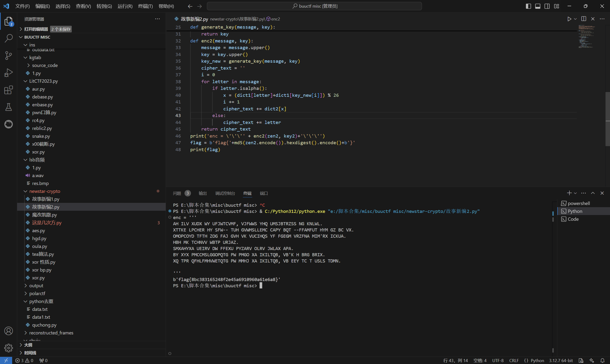Open the 文件(F) menu

[22, 6]
